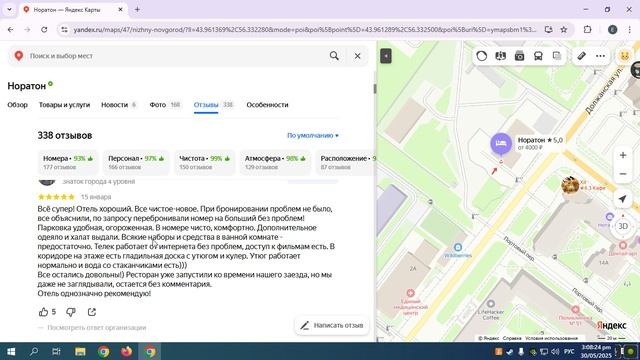Open the Обзор tab
Viewport: 640px width, 360px height.
18,105
